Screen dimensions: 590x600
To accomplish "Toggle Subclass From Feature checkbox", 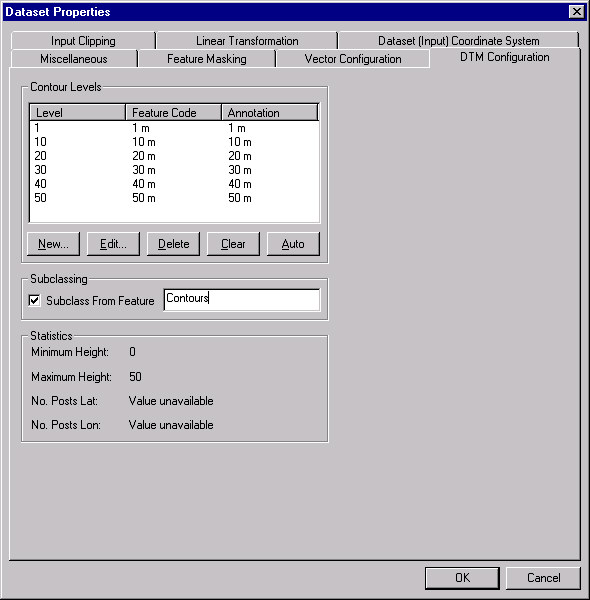I will 34,300.
